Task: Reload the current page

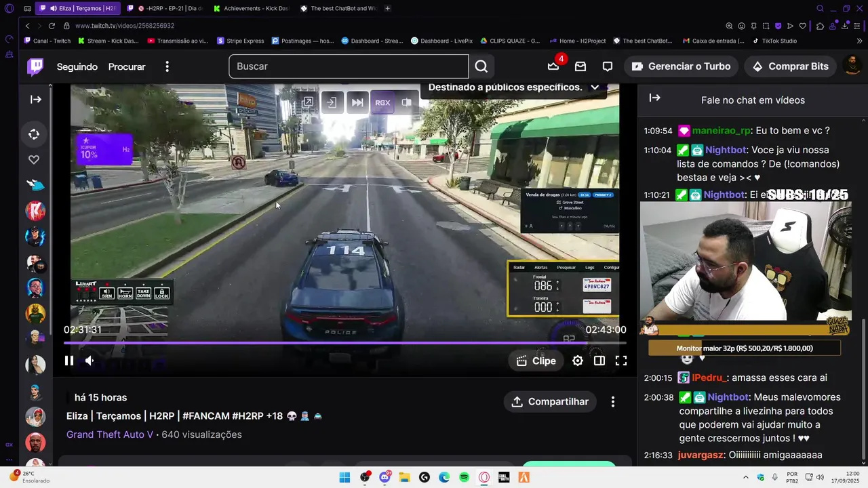Action: click(x=52, y=26)
